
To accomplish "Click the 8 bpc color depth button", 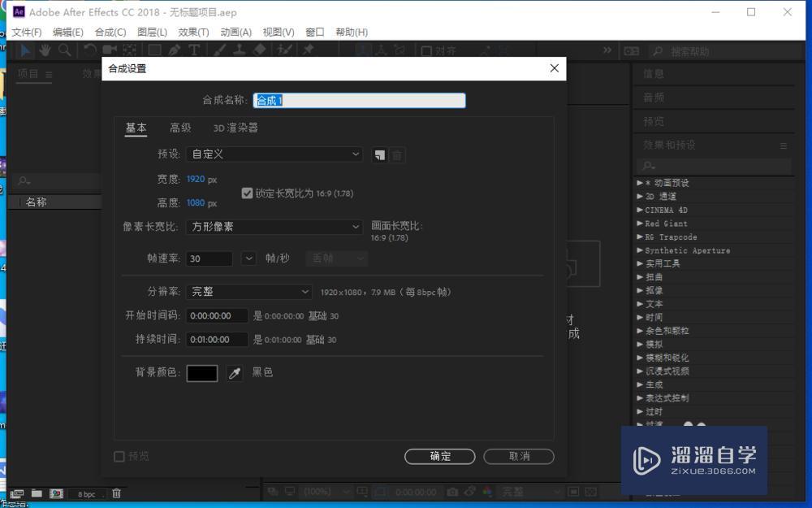I will pyautogui.click(x=87, y=494).
